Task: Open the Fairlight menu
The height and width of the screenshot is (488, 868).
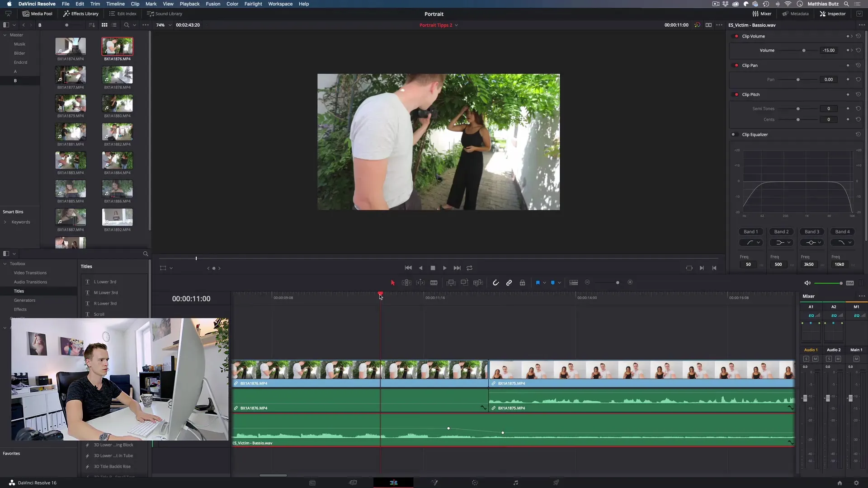Action: 253,4
